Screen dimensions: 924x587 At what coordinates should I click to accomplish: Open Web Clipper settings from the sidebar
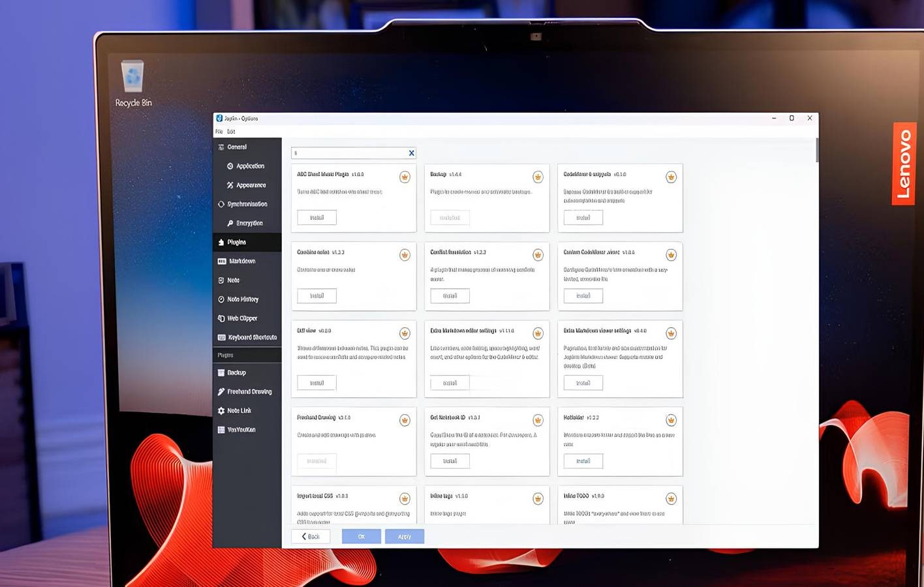(241, 318)
